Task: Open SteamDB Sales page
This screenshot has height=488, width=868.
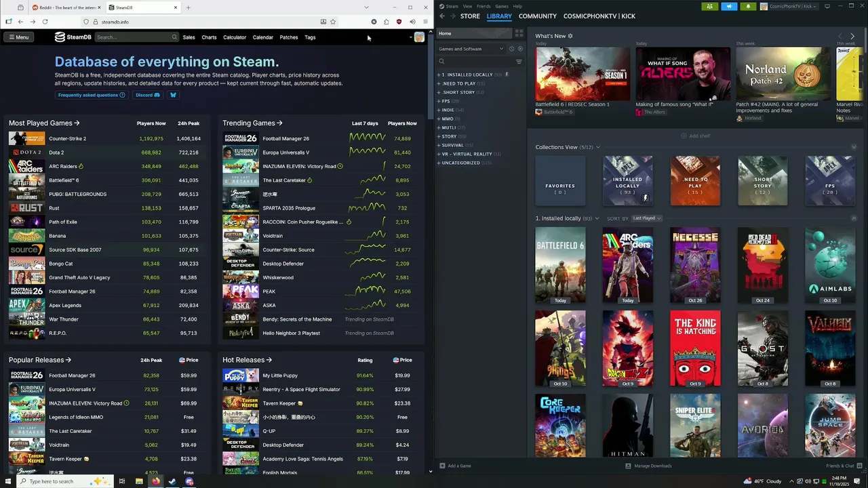Action: click(x=189, y=37)
